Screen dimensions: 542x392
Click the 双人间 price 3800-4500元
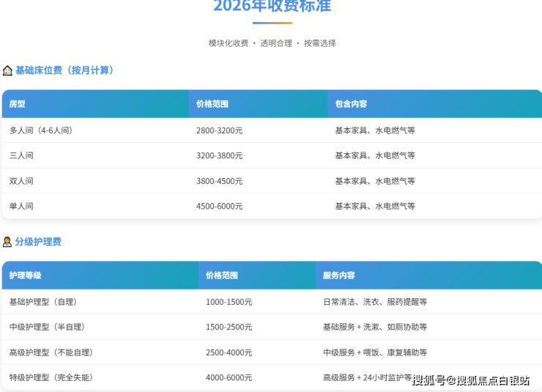click(220, 181)
